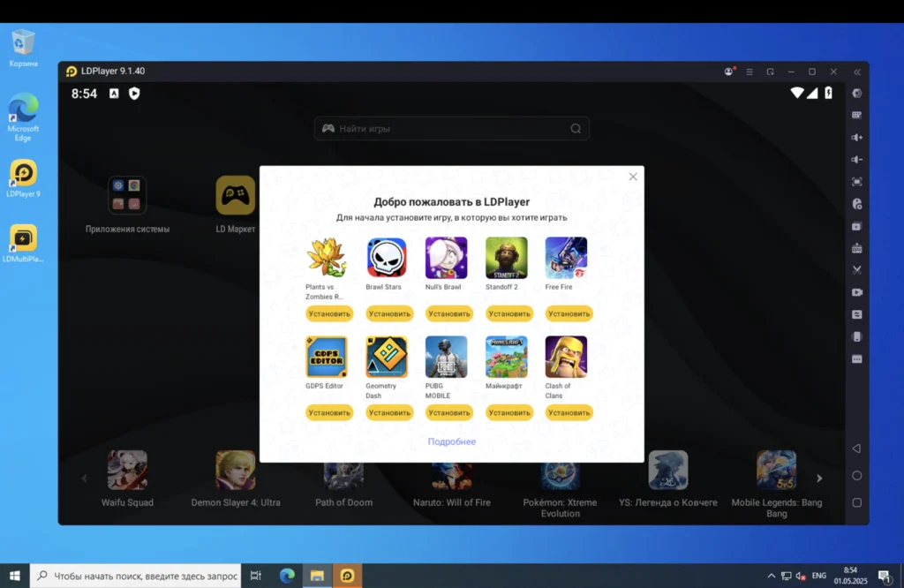Click the Найти игры search field

tap(451, 129)
